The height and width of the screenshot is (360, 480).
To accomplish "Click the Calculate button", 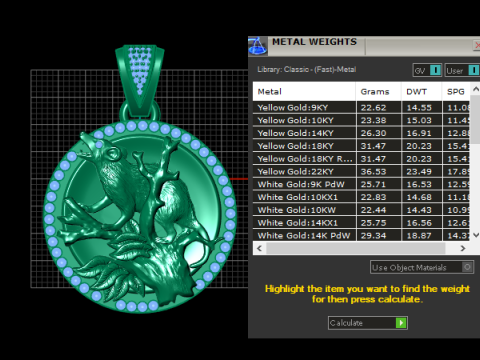I will [368, 323].
